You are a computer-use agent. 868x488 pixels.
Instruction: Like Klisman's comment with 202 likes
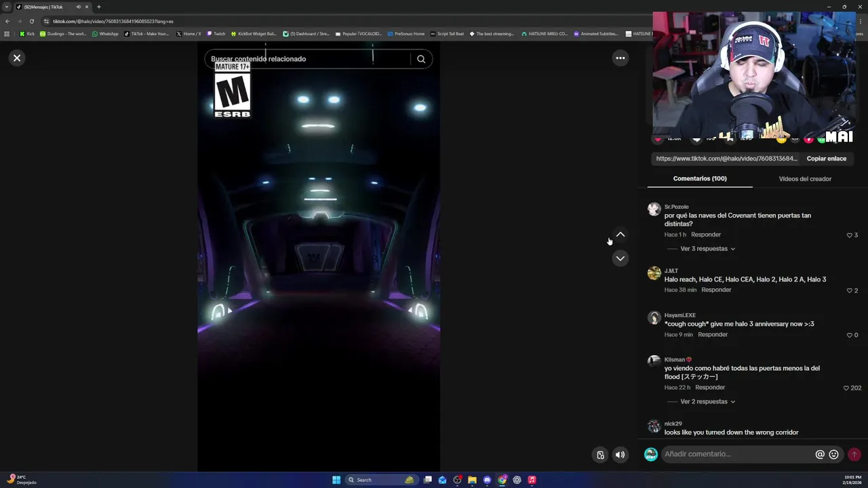[846, 388]
